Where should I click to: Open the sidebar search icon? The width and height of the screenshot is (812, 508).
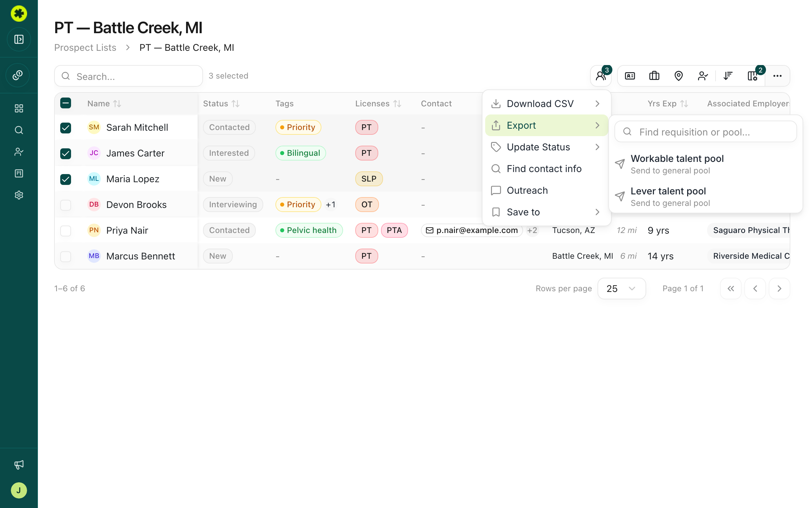tap(19, 130)
